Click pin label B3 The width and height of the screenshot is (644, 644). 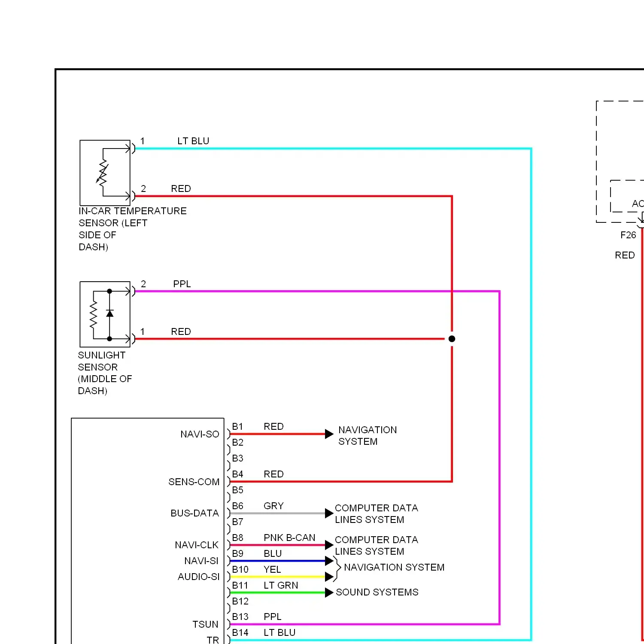237,458
